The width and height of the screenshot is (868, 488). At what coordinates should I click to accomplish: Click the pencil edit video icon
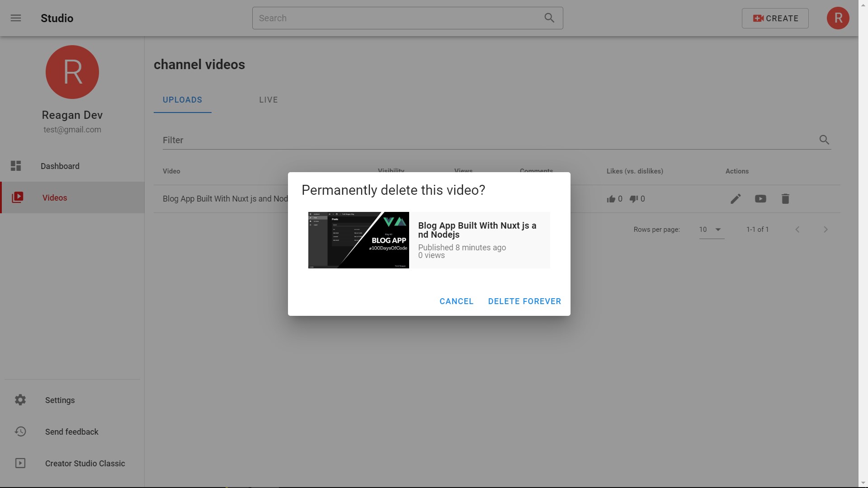[x=736, y=199]
